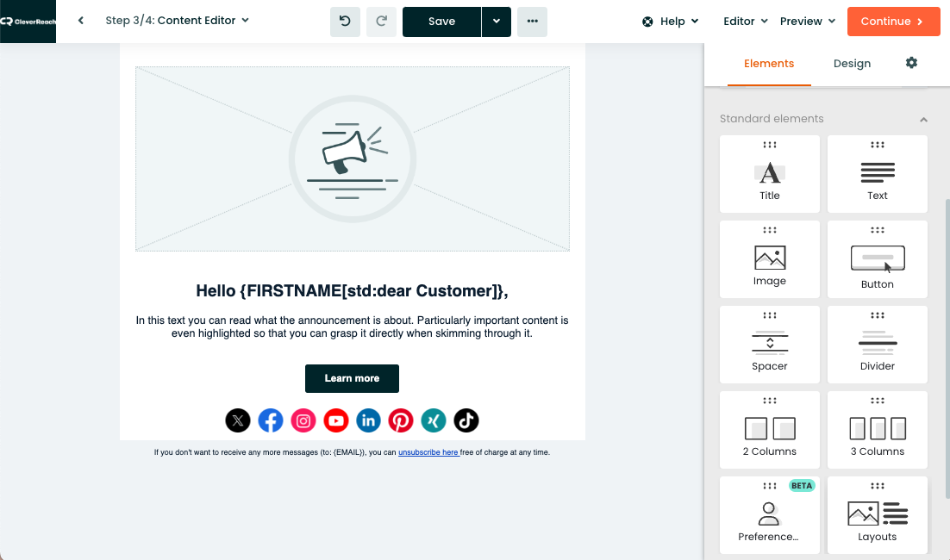Open the Preview dropdown menu
The width and height of the screenshot is (950, 560).
click(807, 22)
